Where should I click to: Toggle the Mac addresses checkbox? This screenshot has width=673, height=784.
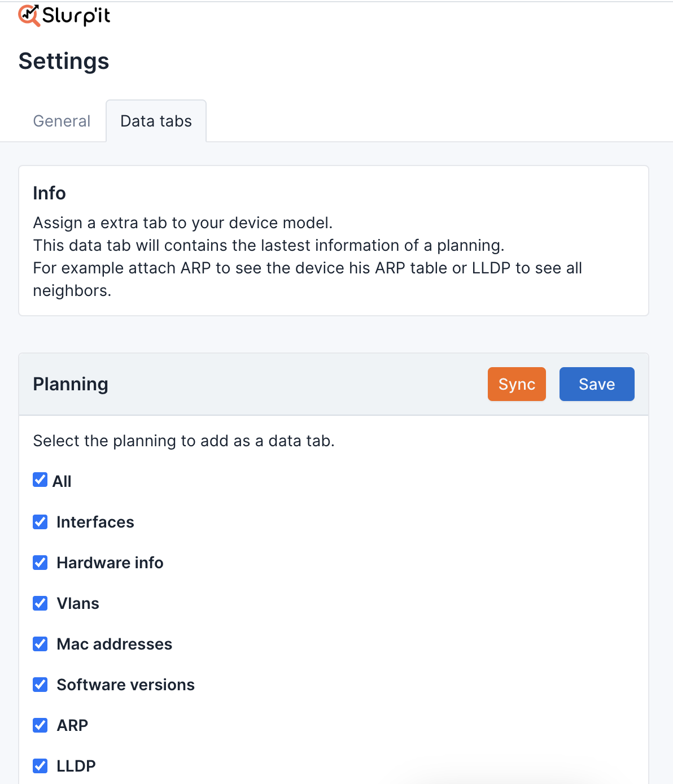pos(40,644)
